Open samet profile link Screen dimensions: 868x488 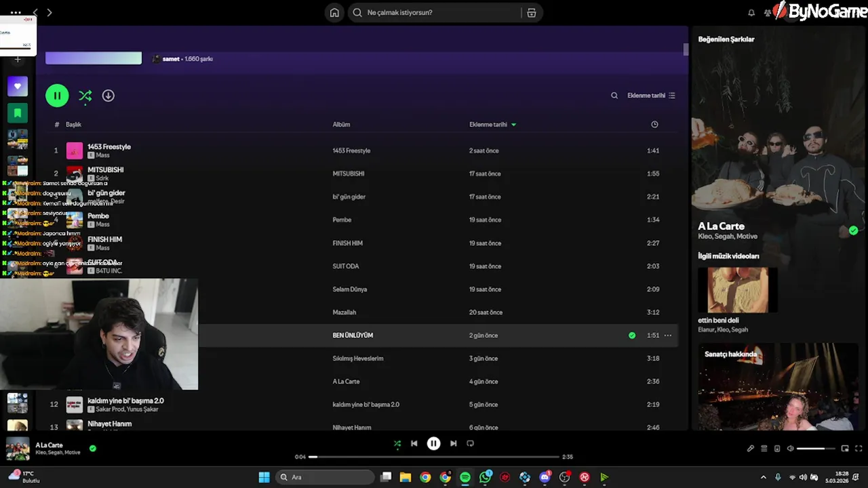tap(171, 59)
